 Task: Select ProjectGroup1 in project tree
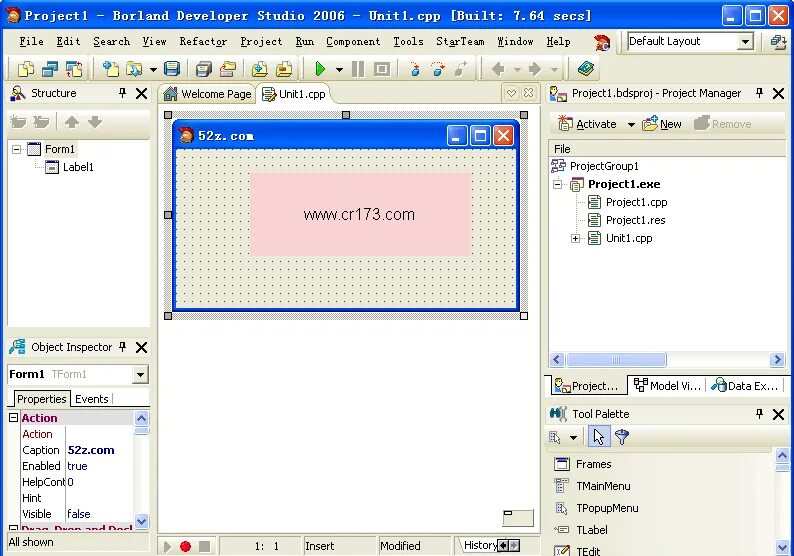pos(604,166)
